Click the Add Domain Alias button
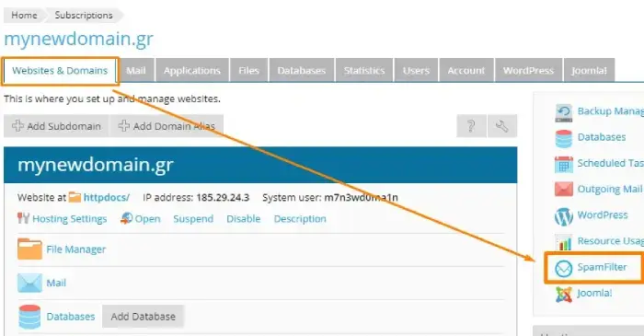Image resolution: width=644 pixels, height=336 pixels. (167, 126)
